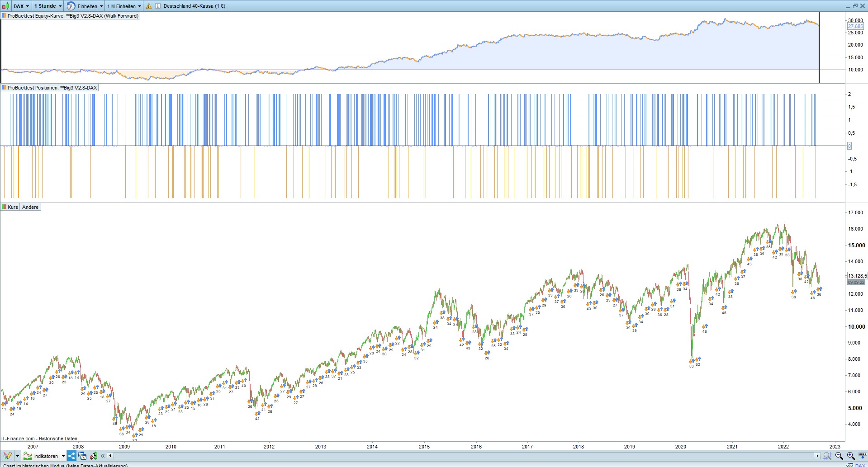Screen dimensions: 868x467
Task: Click the horizontal time scrollbar track
Action: [x=464, y=456]
